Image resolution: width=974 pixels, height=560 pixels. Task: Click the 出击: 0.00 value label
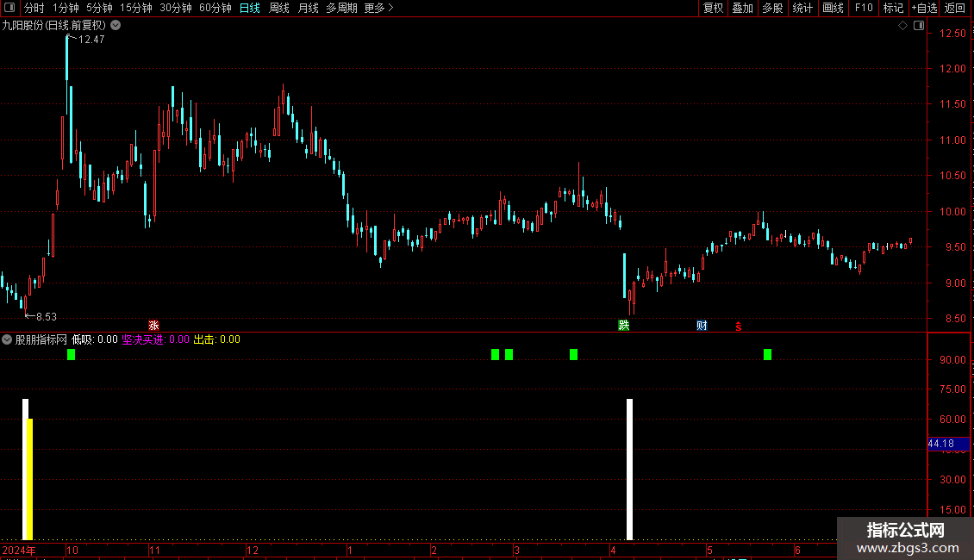(217, 339)
